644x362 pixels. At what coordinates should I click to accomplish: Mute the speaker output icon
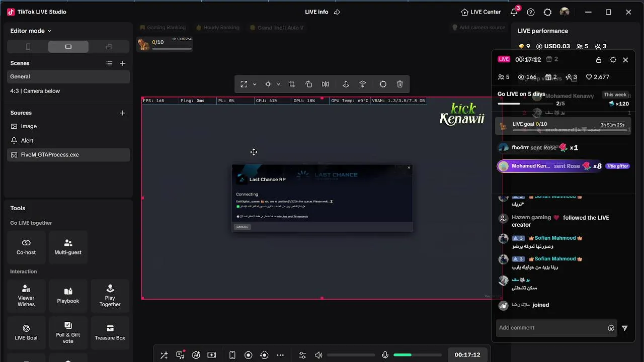point(318,355)
